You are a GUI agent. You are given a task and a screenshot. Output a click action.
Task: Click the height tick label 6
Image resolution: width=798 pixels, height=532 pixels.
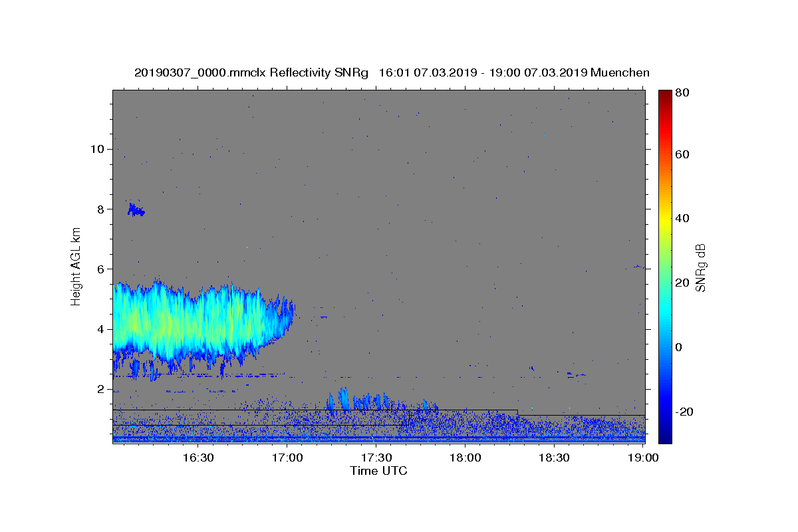100,269
